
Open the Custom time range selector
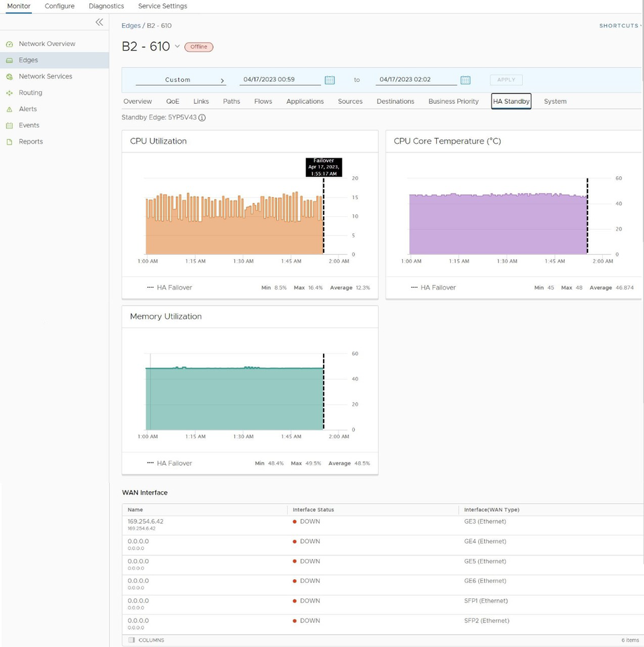coord(181,80)
